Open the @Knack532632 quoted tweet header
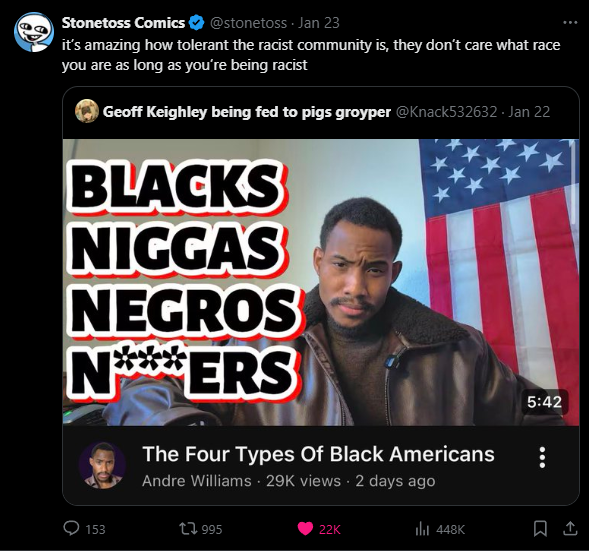 pyautogui.click(x=447, y=112)
